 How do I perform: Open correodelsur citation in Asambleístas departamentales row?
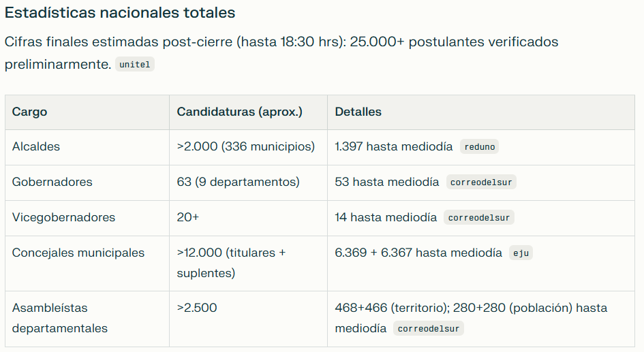click(x=429, y=329)
